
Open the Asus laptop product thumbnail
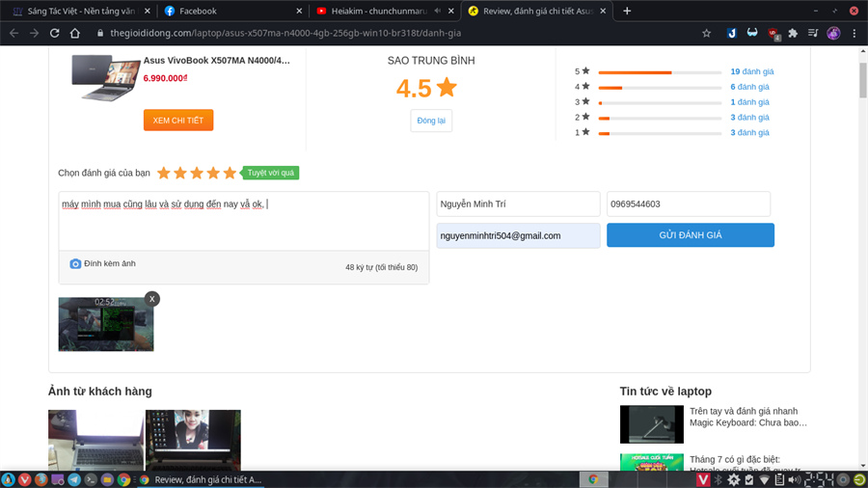(105, 77)
